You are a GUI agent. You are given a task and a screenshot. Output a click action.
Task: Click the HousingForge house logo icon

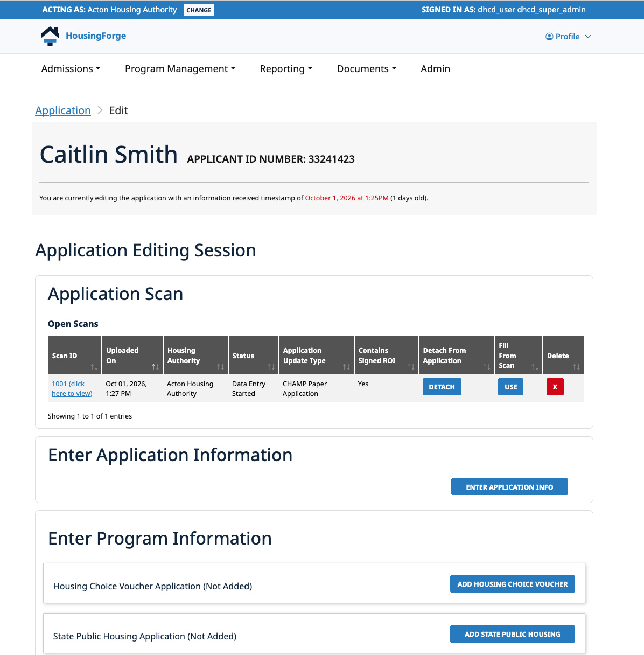point(50,36)
